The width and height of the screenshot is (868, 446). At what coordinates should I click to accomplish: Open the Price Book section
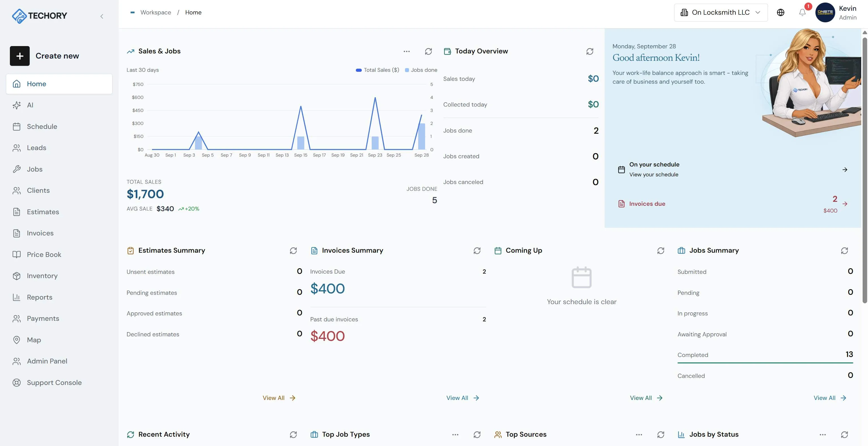tap(59, 255)
